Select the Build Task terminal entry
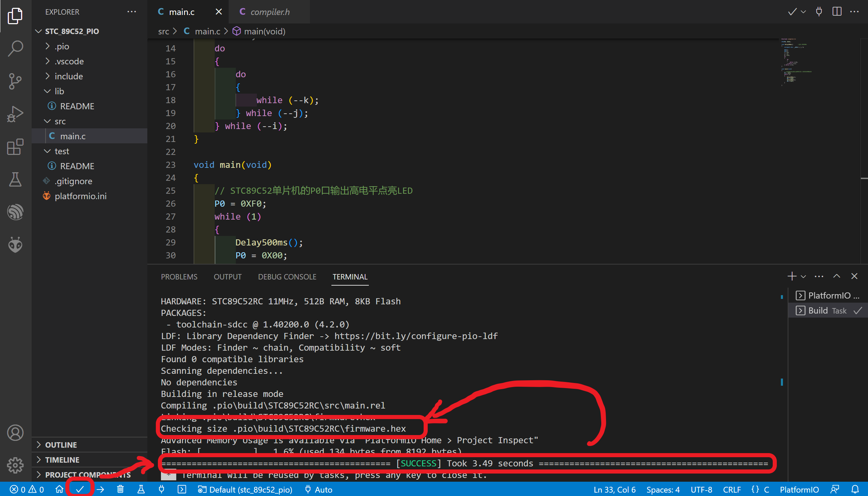This screenshot has height=496, width=868. tap(828, 310)
